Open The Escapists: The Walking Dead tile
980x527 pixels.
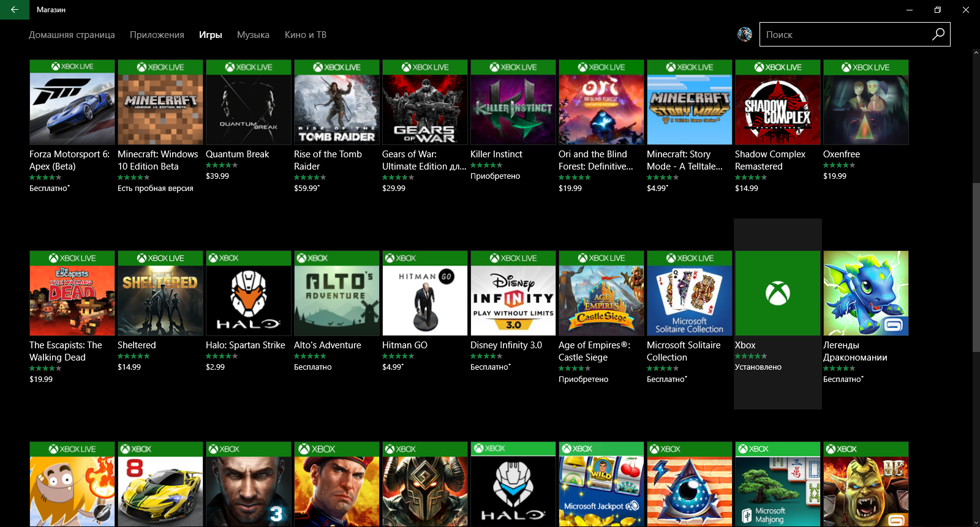[x=72, y=293]
